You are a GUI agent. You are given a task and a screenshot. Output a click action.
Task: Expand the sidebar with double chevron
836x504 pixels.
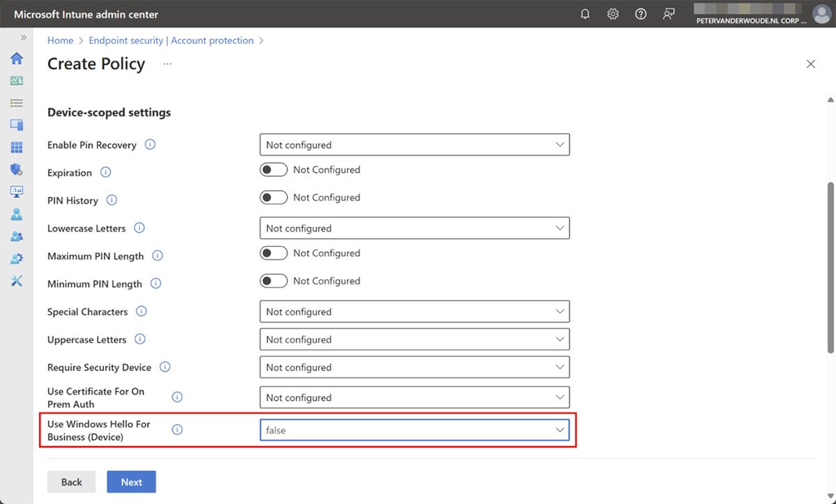[x=23, y=38]
